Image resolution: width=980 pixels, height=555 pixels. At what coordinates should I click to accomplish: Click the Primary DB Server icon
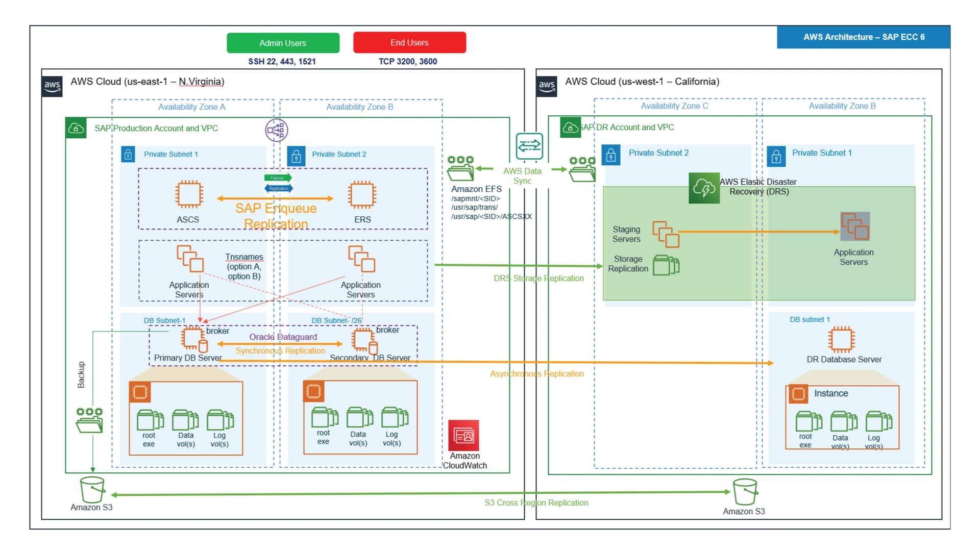pyautogui.click(x=194, y=340)
